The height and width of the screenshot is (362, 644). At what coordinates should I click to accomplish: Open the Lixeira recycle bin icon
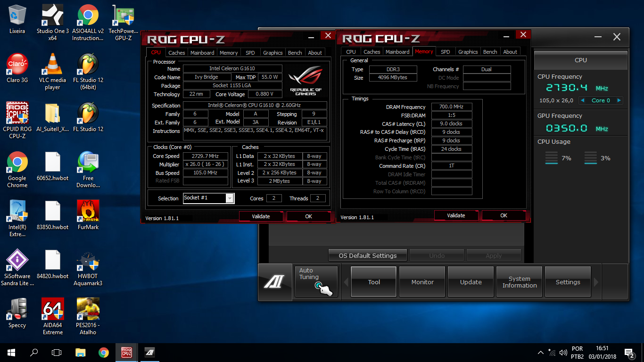pos(17,19)
